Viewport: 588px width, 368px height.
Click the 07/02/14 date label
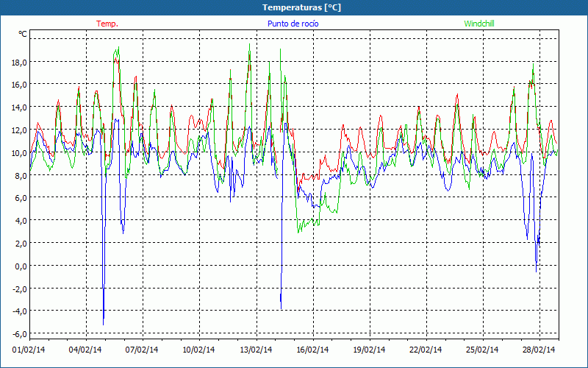point(142,350)
